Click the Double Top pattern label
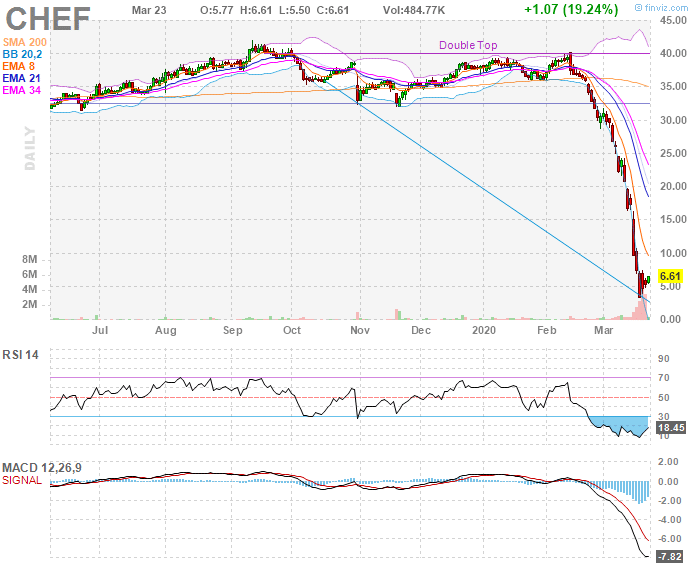This screenshot has height=566, width=700. coord(468,45)
